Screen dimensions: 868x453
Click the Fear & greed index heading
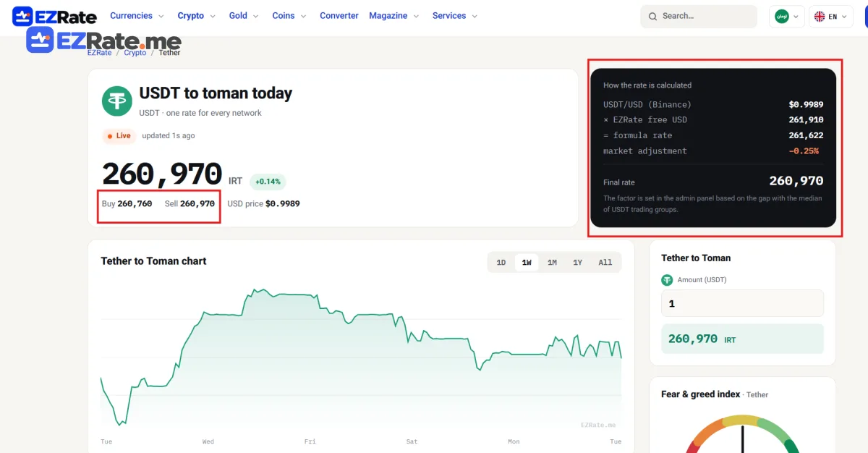click(x=700, y=394)
